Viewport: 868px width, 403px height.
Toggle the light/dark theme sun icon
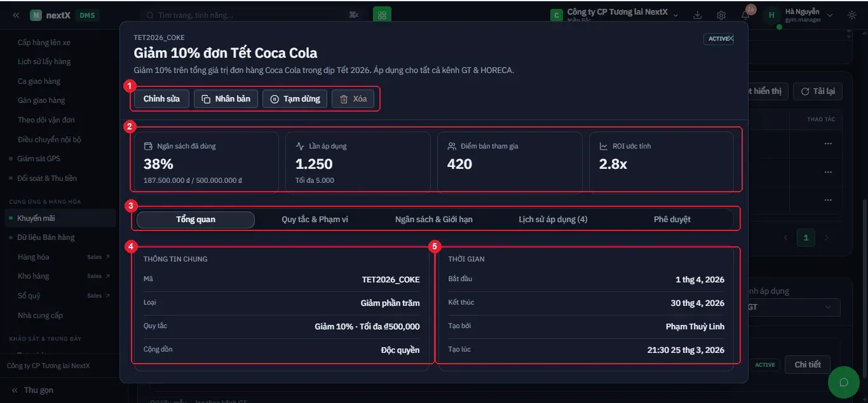coord(851,15)
